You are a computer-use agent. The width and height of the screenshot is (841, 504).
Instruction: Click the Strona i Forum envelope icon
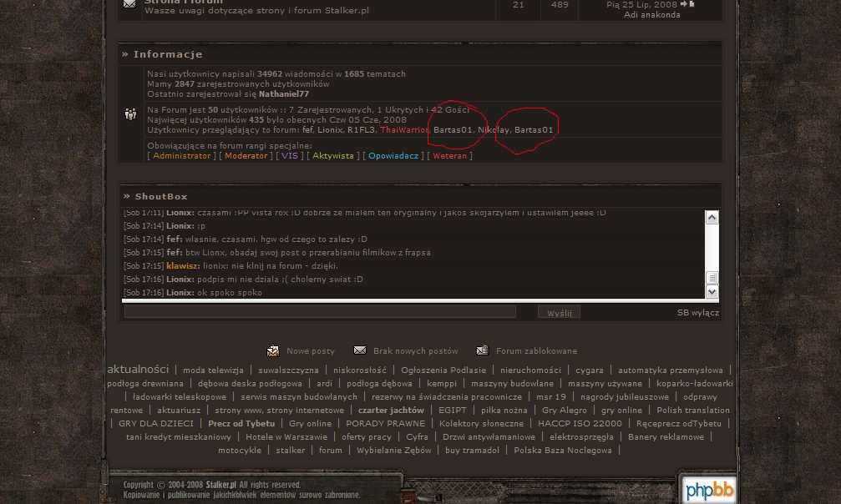point(129,4)
